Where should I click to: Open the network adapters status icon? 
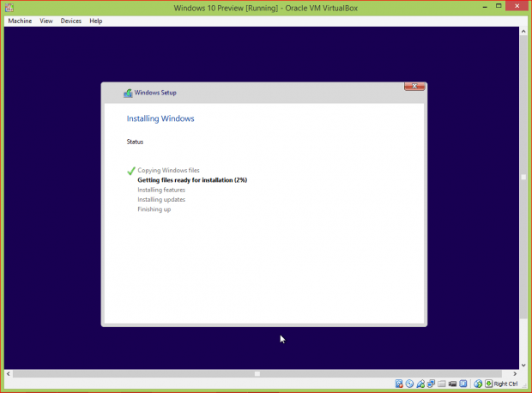(431, 384)
